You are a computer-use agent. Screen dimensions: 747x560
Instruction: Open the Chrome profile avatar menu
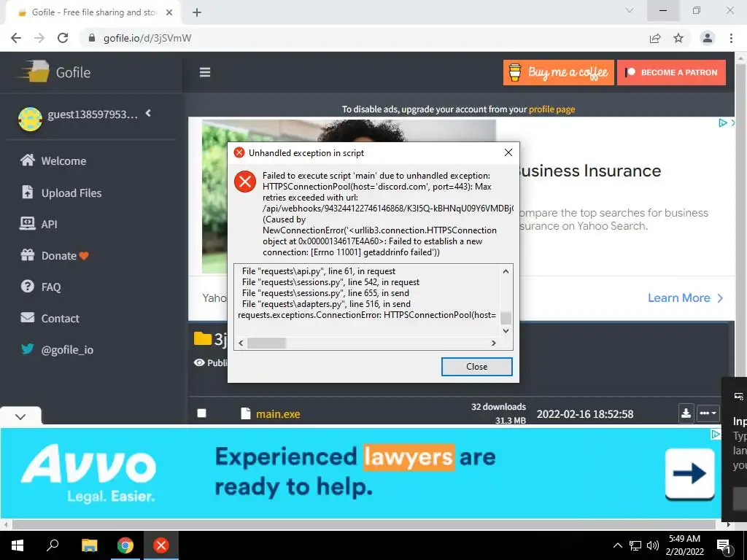[x=708, y=38]
